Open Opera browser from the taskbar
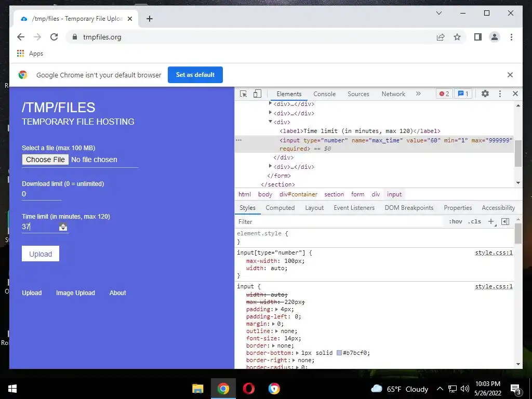Screen dimensions: 532x399 (x=249, y=389)
